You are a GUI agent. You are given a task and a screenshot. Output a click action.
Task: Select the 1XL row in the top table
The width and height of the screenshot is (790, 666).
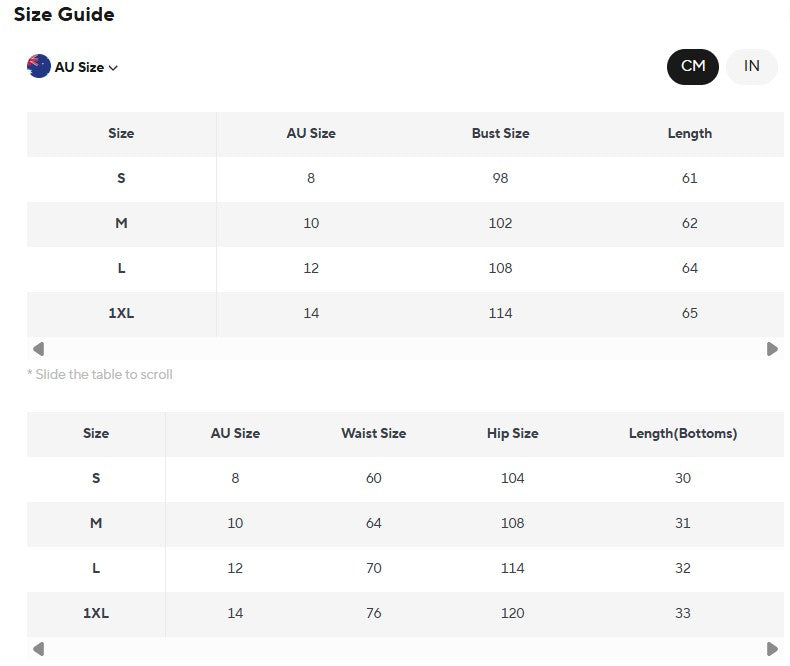405,313
